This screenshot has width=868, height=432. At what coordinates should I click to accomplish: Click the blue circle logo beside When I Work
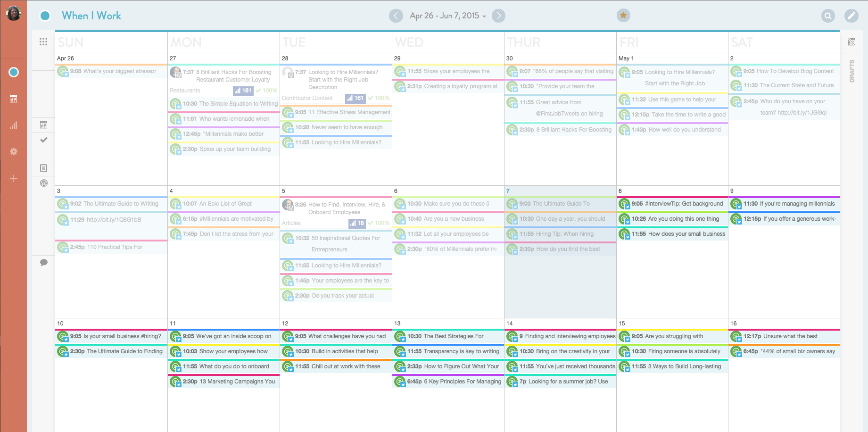45,16
